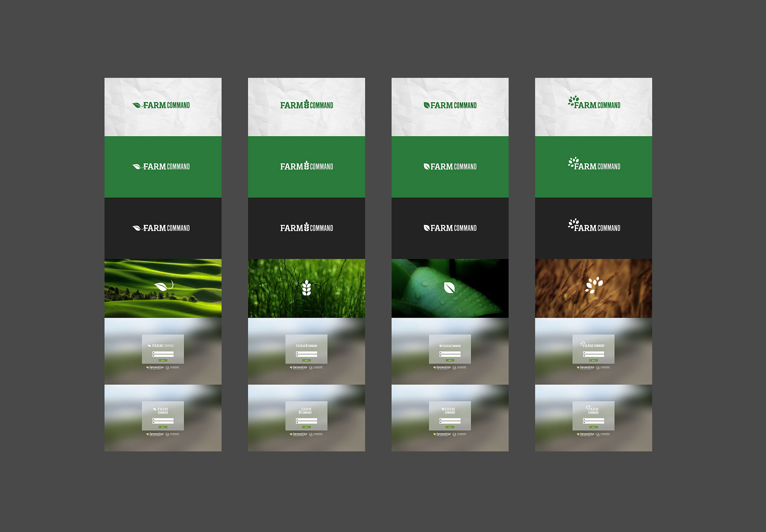Image resolution: width=766 pixels, height=532 pixels.
Task: Click Sign In under the stacked swoosh-leaf login logo
Action: tap(163, 427)
